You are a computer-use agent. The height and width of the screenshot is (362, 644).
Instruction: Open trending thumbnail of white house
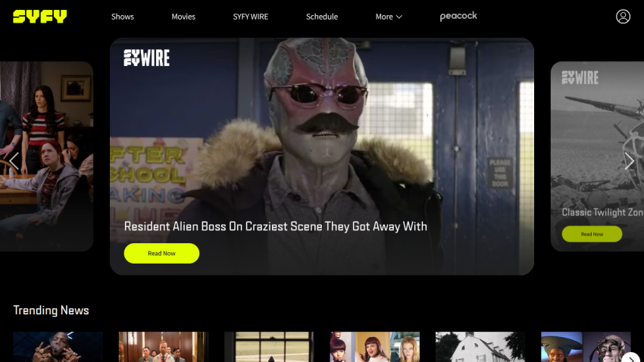[480, 347]
